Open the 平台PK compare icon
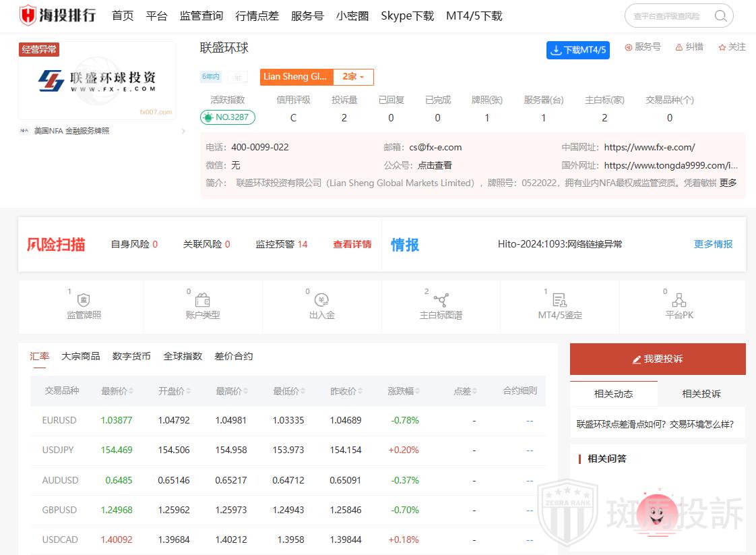756x555 pixels. coord(679,301)
